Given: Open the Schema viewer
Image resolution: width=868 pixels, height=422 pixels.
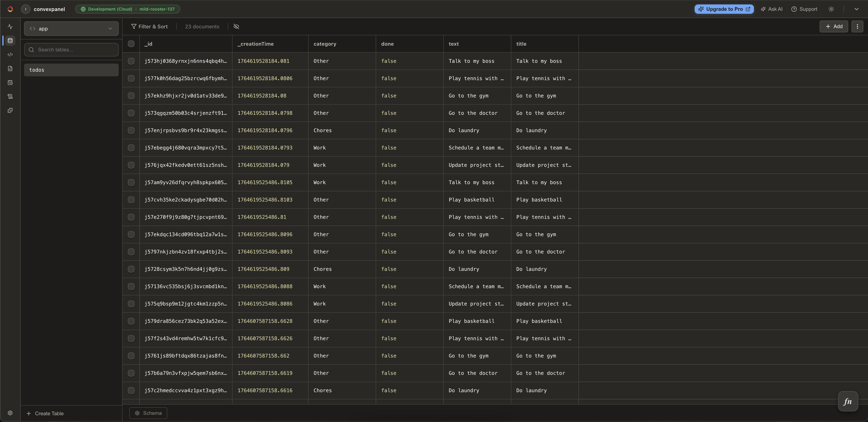Looking at the screenshot, I should 148,413.
